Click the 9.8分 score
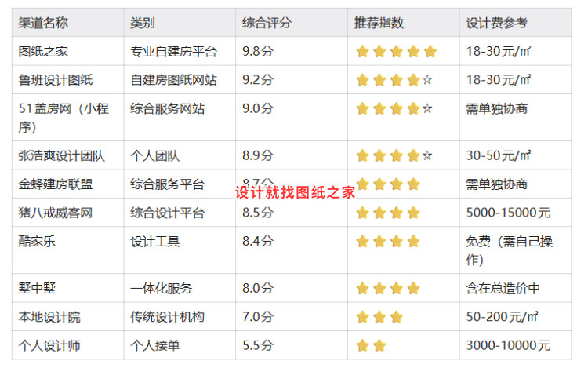Viewport: 588px width, 379px height. pyautogui.click(x=258, y=52)
